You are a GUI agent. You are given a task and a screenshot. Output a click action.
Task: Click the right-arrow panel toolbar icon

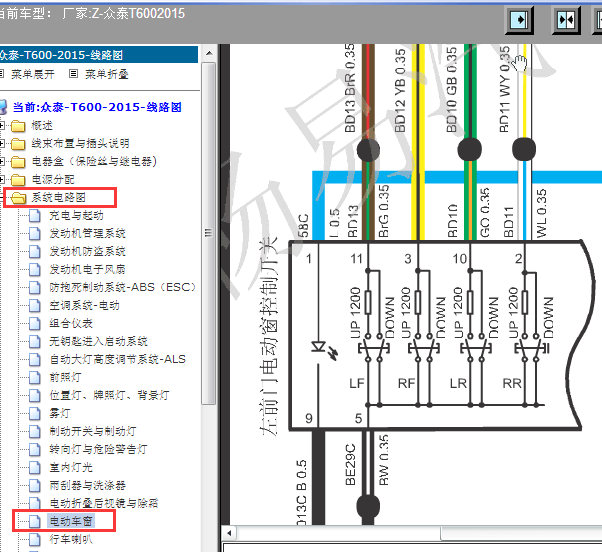pos(519,19)
